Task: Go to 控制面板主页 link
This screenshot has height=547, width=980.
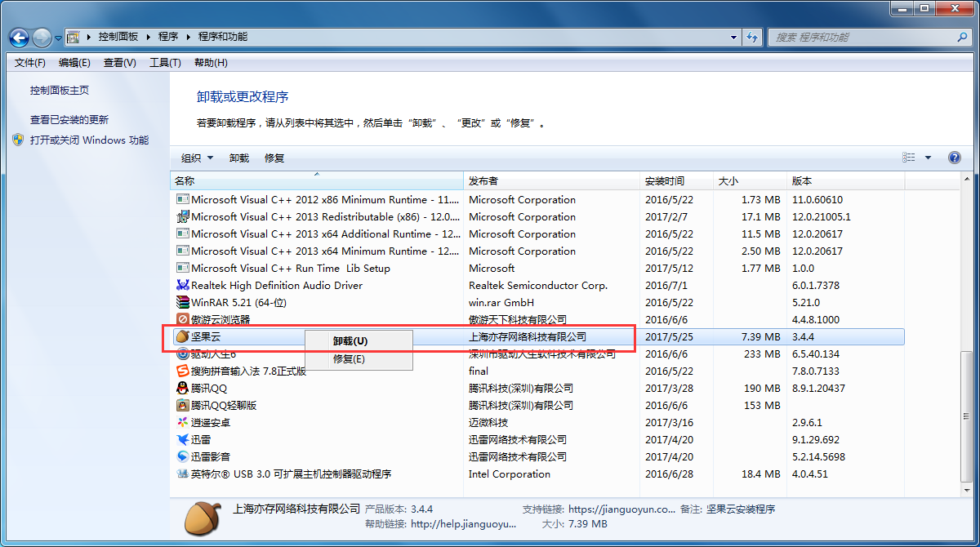Action: (60, 91)
